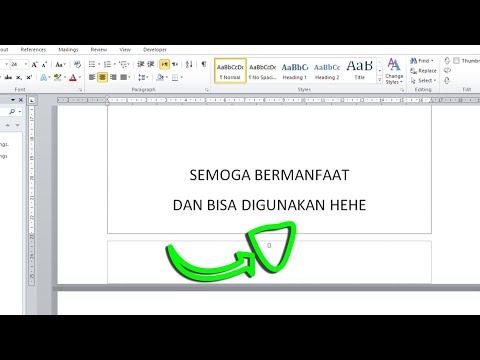480x360 pixels.
Task: Click the Increase Indent icon
Action: tap(151, 64)
